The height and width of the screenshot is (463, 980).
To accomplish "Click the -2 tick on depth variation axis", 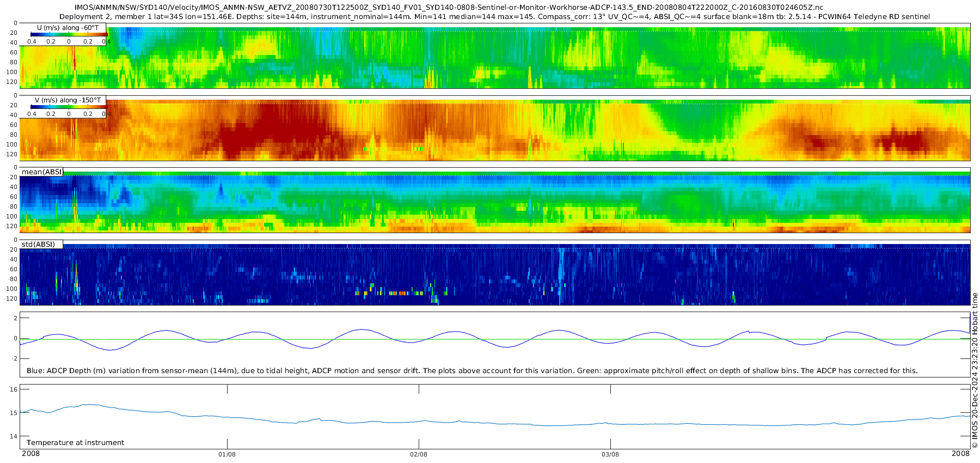I will [15, 358].
